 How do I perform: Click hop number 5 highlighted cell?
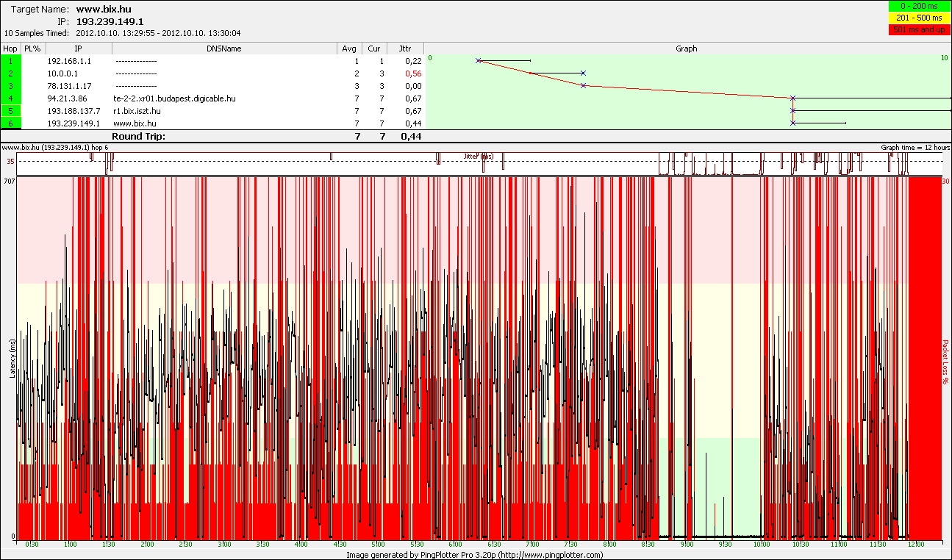point(10,111)
